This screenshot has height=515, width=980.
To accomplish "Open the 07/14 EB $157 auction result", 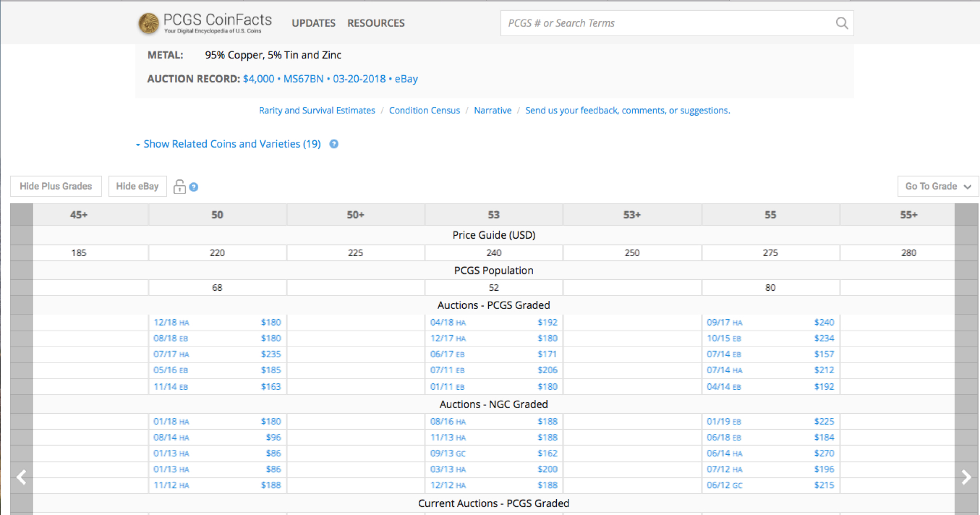I will point(770,354).
